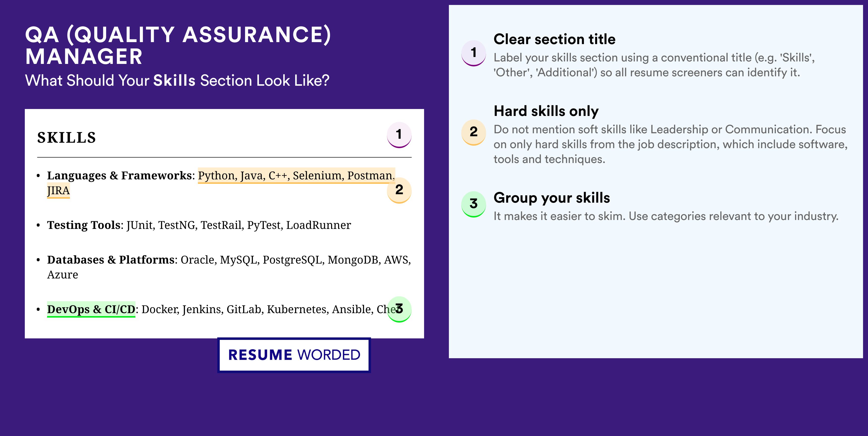
Task: Click the Testing Tools bullet label
Action: [84, 225]
